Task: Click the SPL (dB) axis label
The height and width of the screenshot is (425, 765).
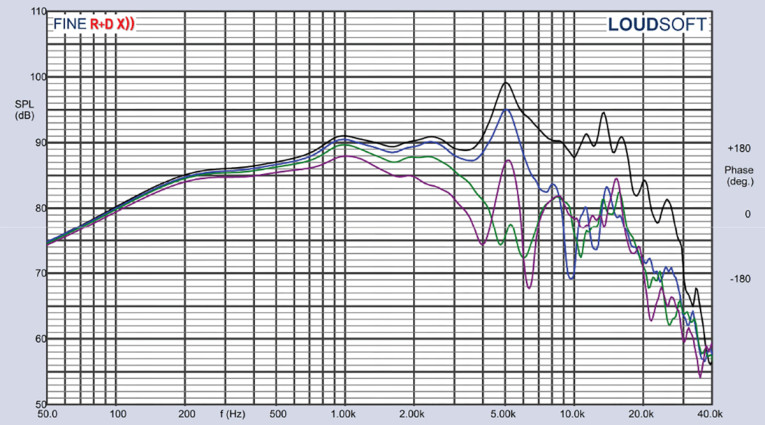Action: coord(24,110)
